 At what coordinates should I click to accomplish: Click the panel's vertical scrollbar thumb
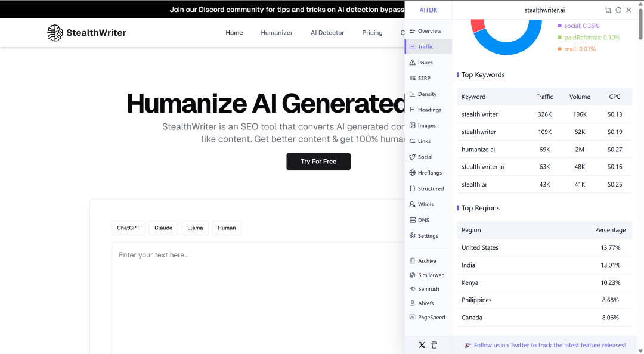640,24
